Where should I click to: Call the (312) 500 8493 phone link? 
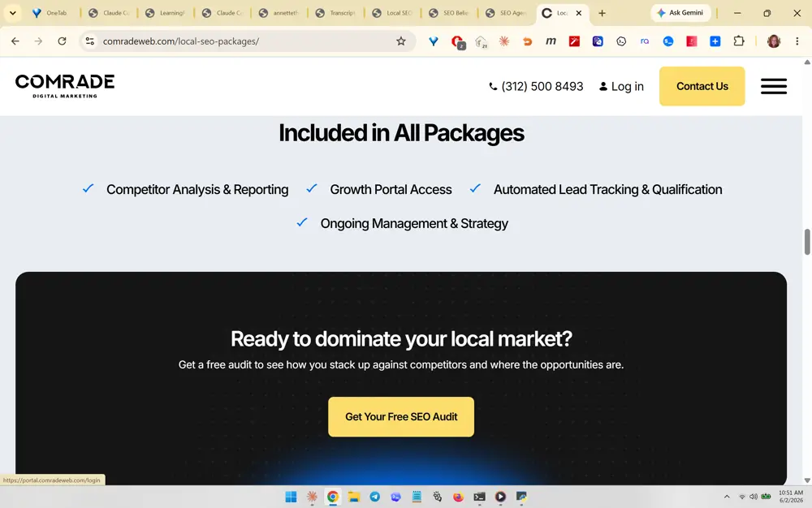click(536, 86)
